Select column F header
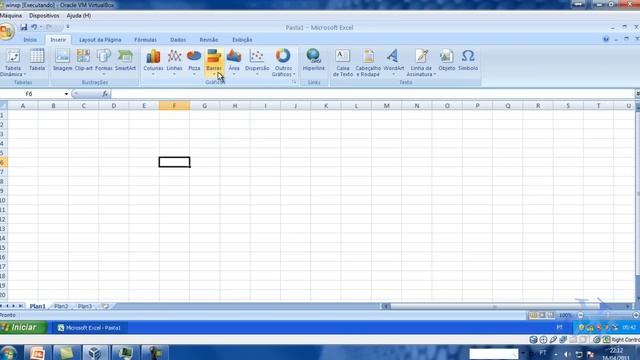This screenshot has height=360, width=640. 174,106
